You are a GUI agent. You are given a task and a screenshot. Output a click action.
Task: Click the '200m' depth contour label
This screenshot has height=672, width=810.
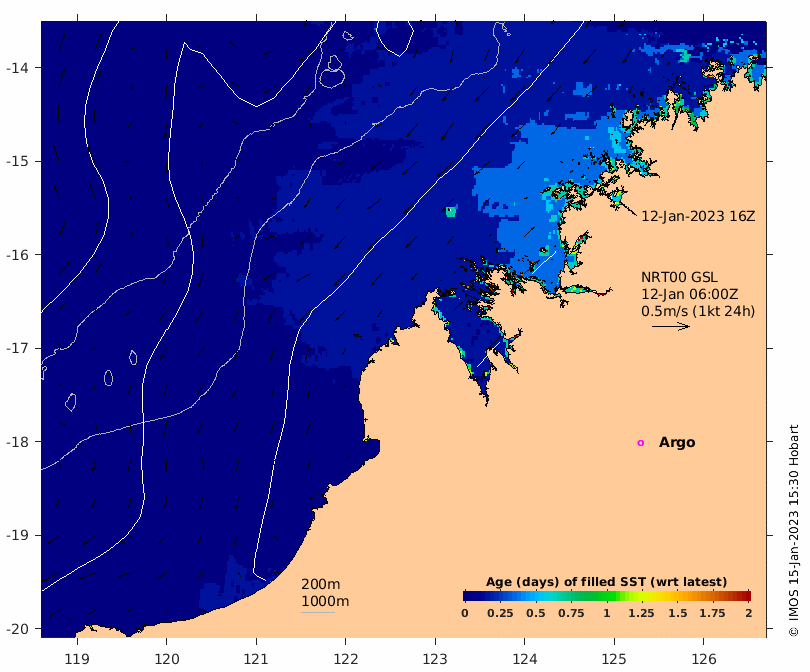pos(320,584)
